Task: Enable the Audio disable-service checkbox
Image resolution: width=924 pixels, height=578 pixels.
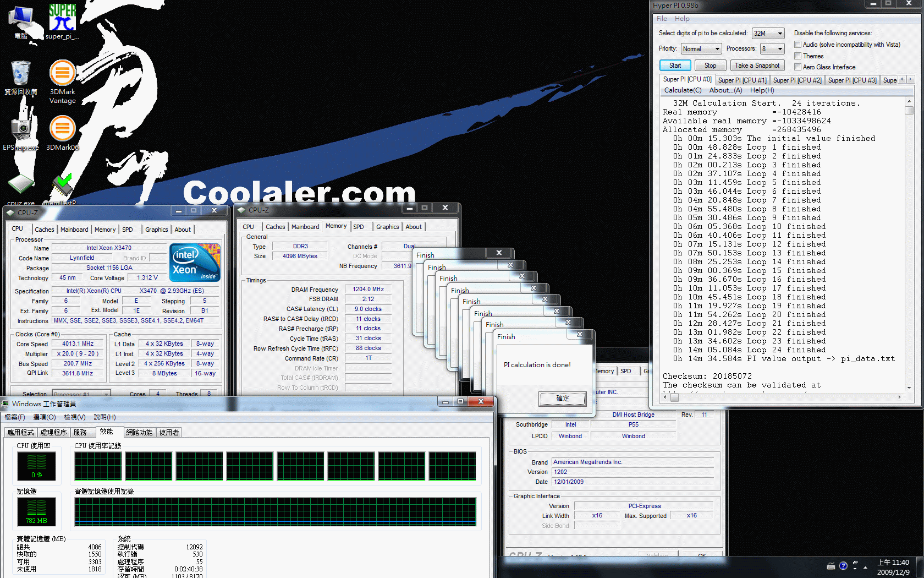Action: (798, 45)
